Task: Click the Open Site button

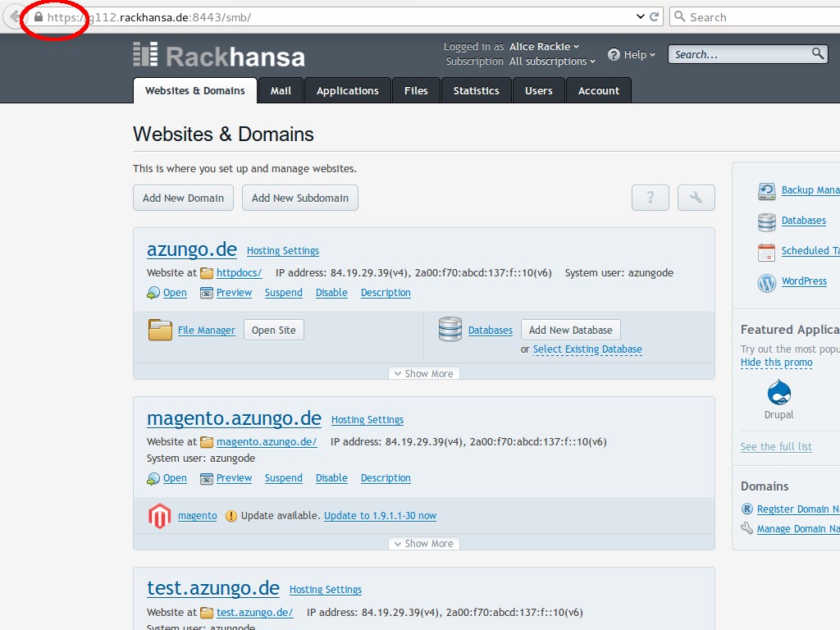Action: point(274,330)
